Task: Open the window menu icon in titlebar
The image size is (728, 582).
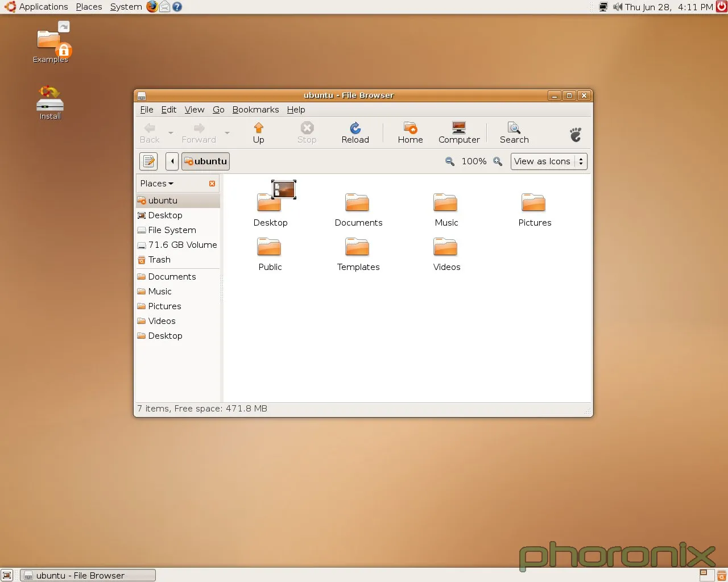Action: 142,95
